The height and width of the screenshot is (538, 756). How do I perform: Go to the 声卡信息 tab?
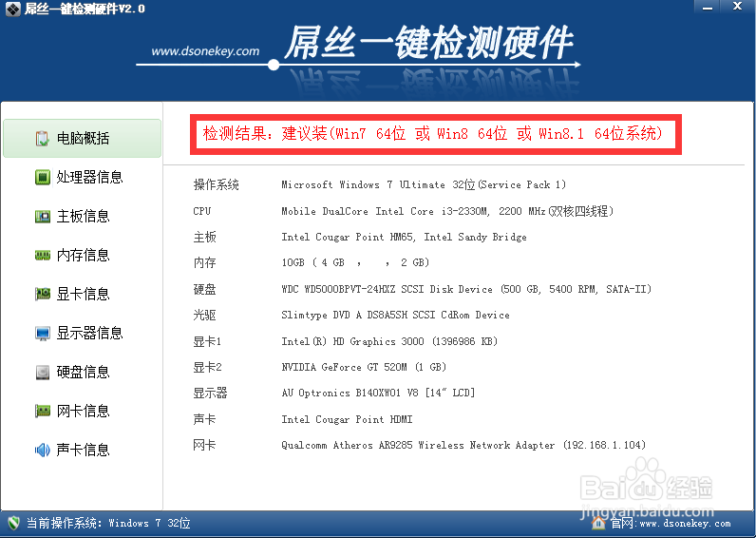pyautogui.click(x=82, y=451)
